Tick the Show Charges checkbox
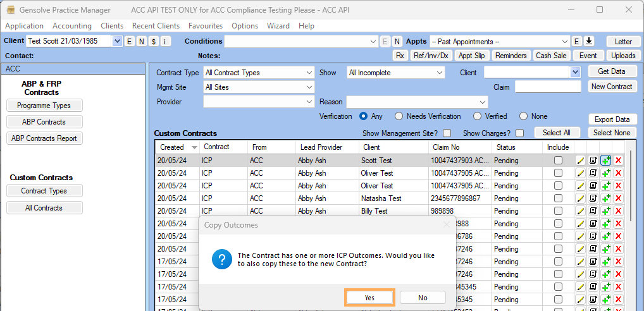Screen dimensions: 644x311 coord(520,133)
